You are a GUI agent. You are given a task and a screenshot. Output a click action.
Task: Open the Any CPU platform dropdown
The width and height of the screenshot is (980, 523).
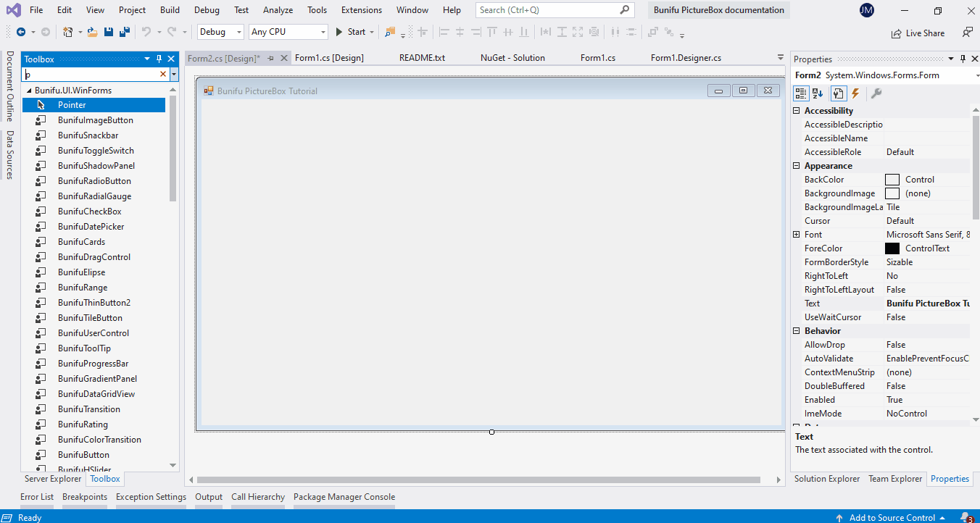288,32
